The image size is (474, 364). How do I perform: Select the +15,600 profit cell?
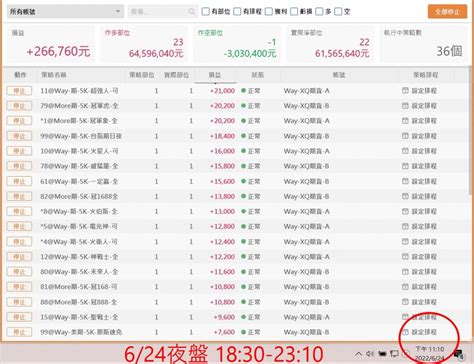coord(222,181)
